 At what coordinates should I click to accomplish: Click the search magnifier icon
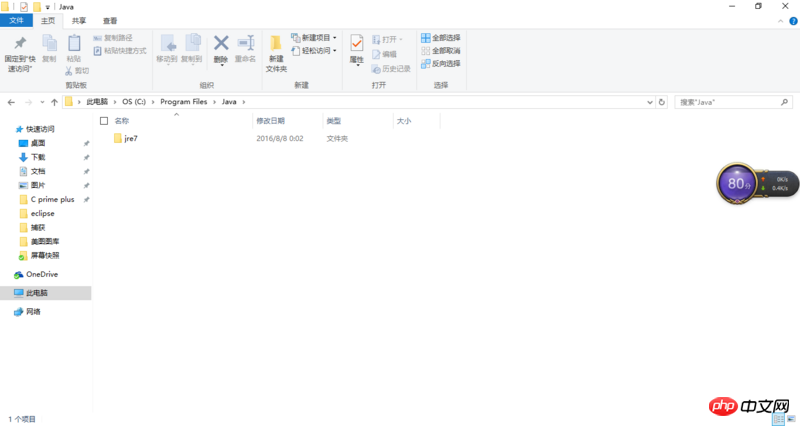785,102
